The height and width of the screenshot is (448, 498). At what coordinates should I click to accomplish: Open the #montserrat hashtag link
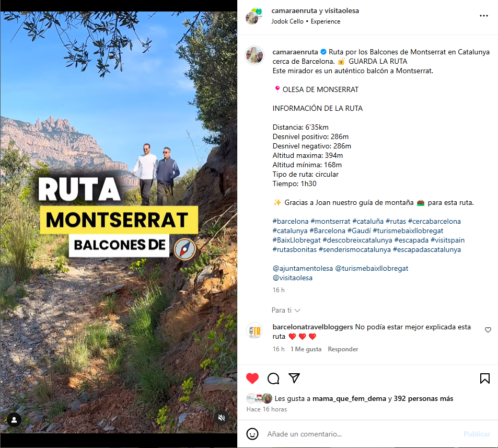click(330, 222)
